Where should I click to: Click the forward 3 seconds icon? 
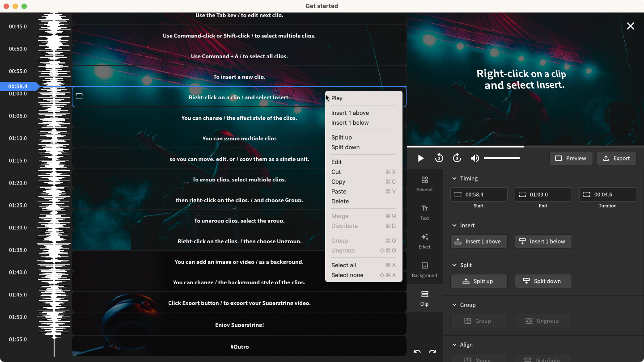pyautogui.click(x=457, y=158)
